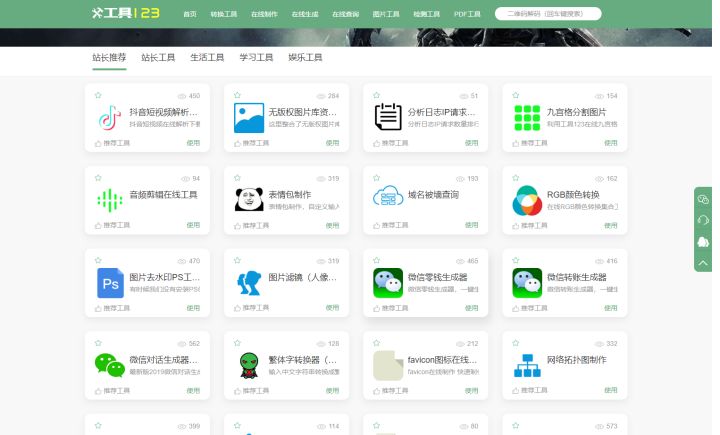Image resolution: width=720 pixels, height=435 pixels.
Task: Open 在线生成 menu in top navigation
Action: click(305, 14)
